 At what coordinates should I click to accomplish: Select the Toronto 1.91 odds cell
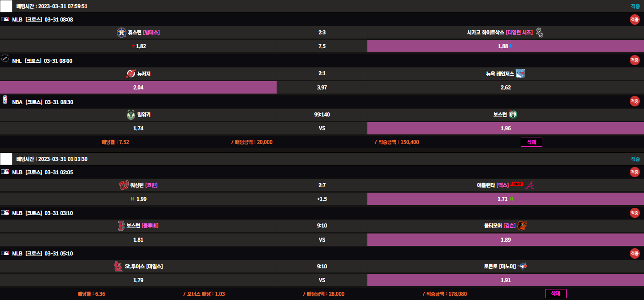tap(505, 280)
